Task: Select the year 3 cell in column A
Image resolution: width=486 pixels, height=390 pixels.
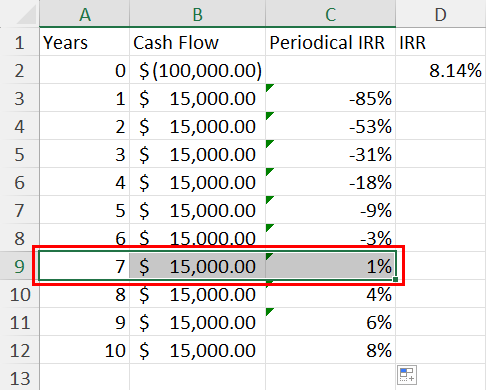Action: 84,154
